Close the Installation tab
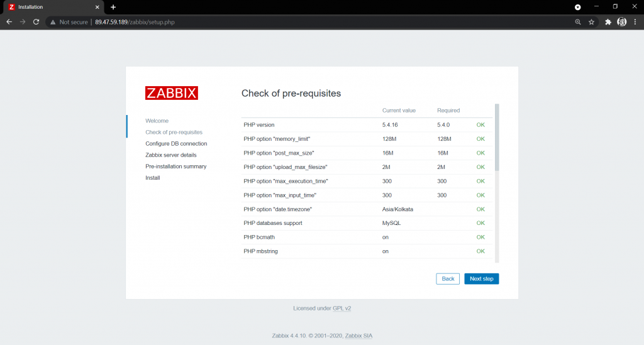 tap(97, 7)
